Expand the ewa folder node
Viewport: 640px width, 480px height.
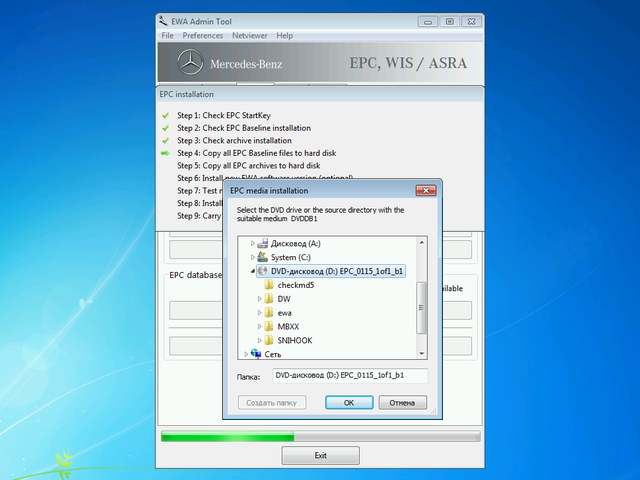[260, 313]
